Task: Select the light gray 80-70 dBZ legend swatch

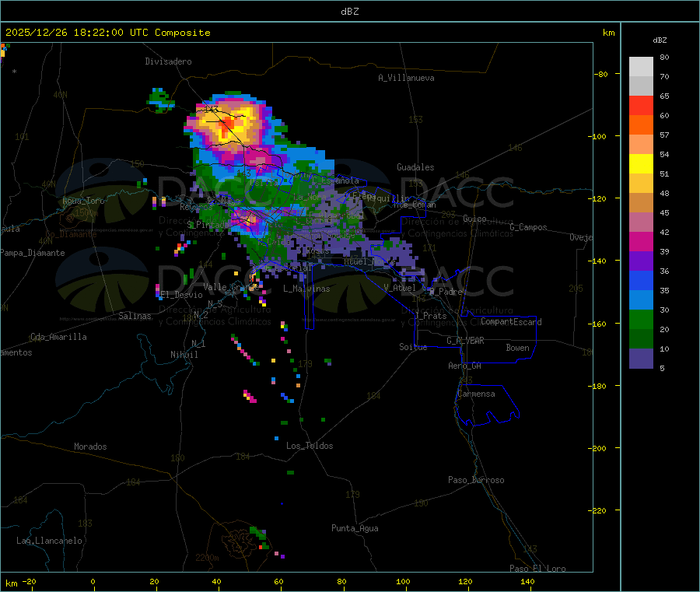Action: pos(641,67)
